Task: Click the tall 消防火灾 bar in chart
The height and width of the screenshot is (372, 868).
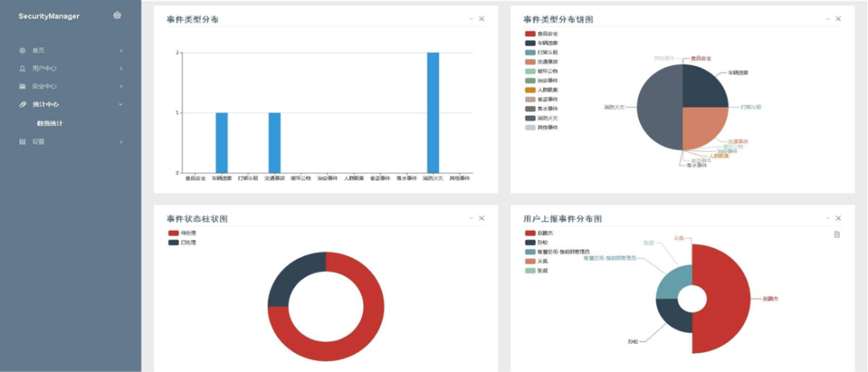Action: pyautogui.click(x=433, y=112)
